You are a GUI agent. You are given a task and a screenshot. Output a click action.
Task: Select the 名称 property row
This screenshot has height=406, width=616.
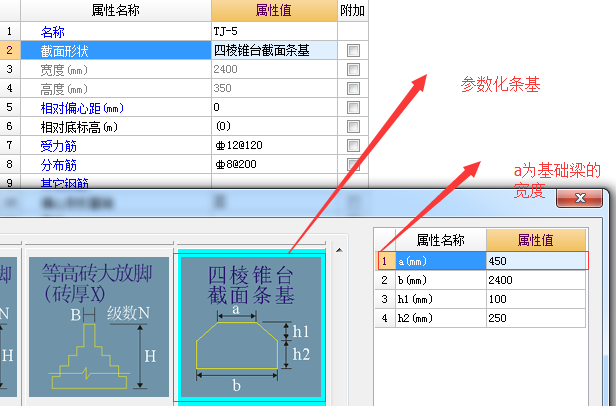pyautogui.click(x=116, y=31)
